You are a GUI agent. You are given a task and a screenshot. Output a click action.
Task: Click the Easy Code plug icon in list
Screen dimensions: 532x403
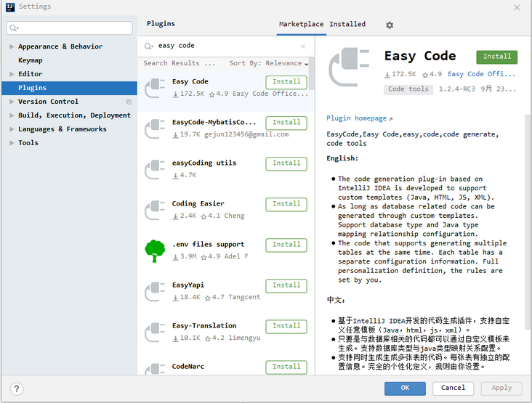(155, 88)
